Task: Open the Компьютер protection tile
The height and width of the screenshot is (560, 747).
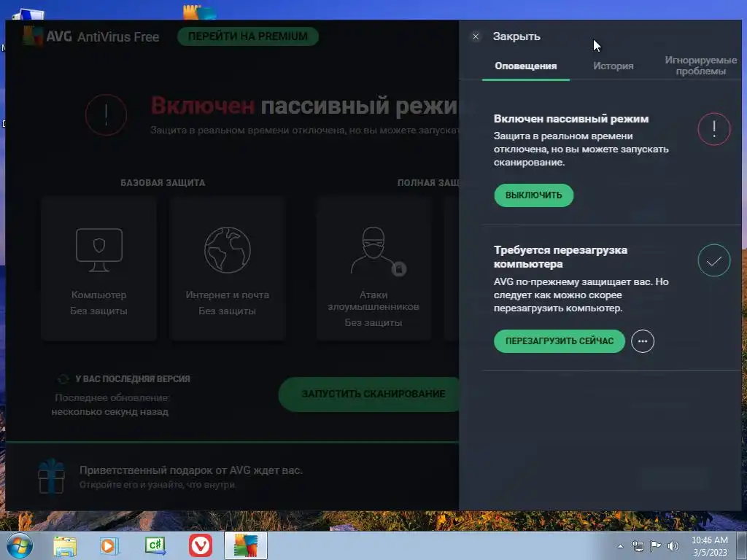Action: pyautogui.click(x=98, y=268)
